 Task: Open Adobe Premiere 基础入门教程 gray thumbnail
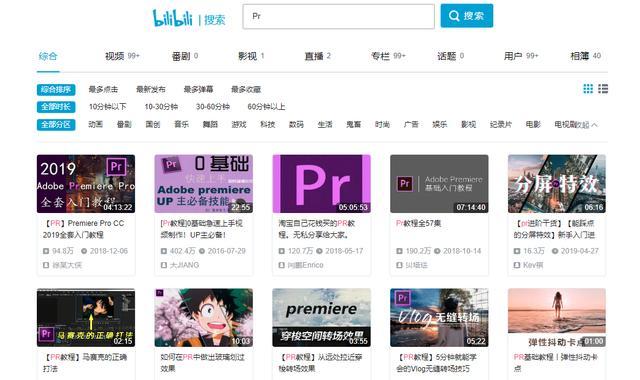coord(439,184)
